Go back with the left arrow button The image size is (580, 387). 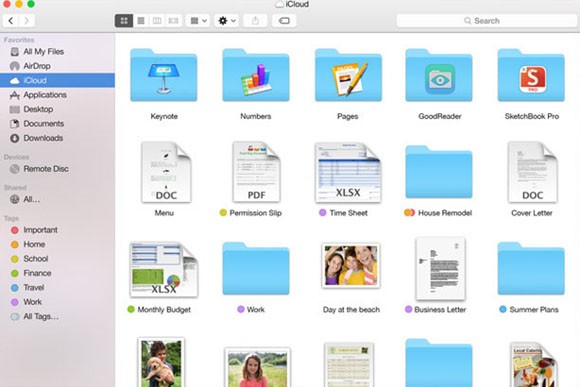11,21
